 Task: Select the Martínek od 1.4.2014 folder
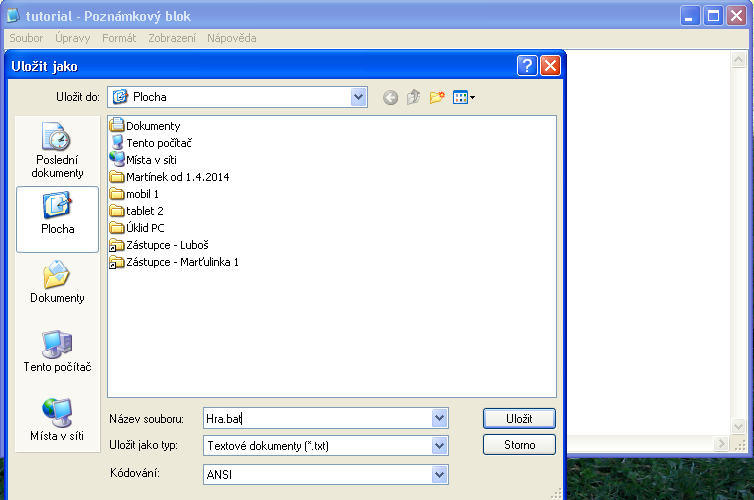[x=177, y=177]
